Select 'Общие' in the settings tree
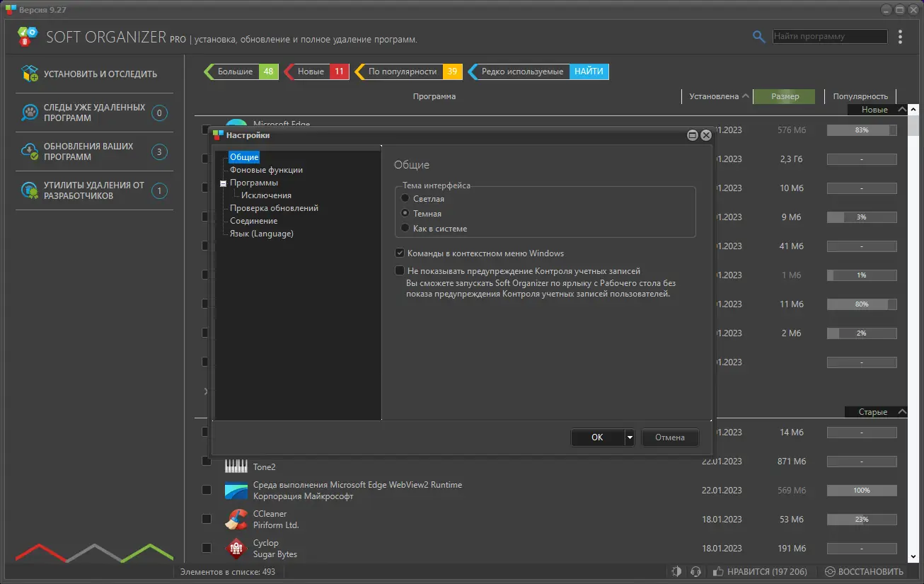Screen dimensions: 924x584 click(x=244, y=157)
